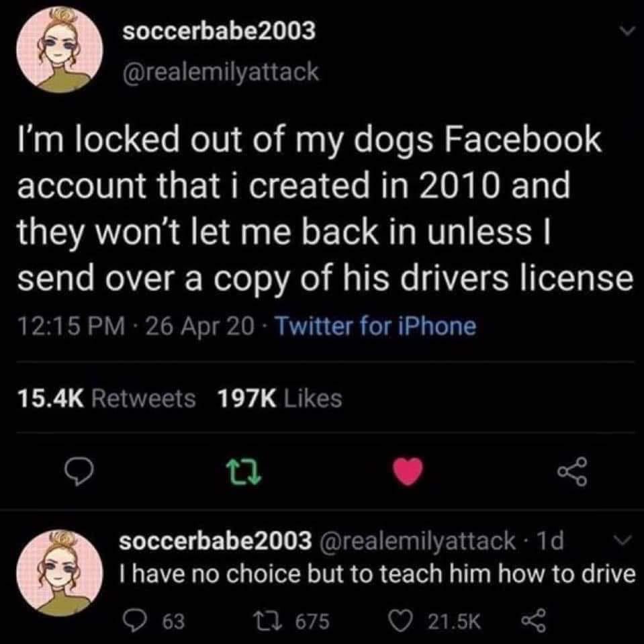Click share icon on main tweet
Image resolution: width=644 pixels, height=644 pixels.
tap(572, 471)
